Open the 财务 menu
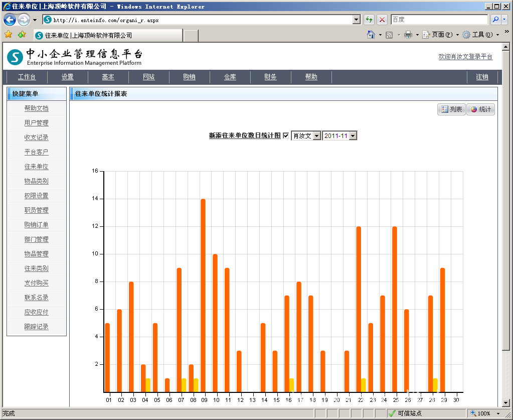513x420 pixels. (271, 77)
